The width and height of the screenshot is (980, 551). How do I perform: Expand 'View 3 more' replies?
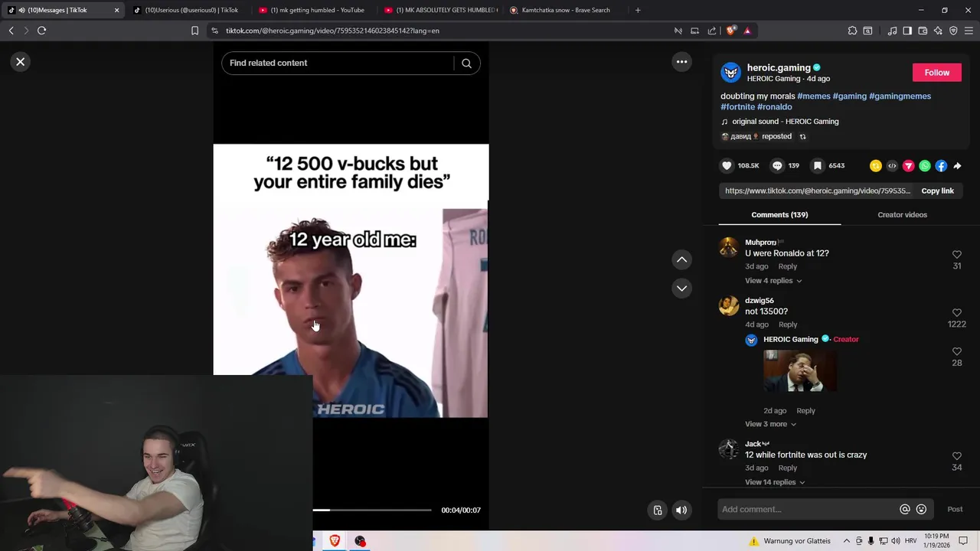coord(770,425)
